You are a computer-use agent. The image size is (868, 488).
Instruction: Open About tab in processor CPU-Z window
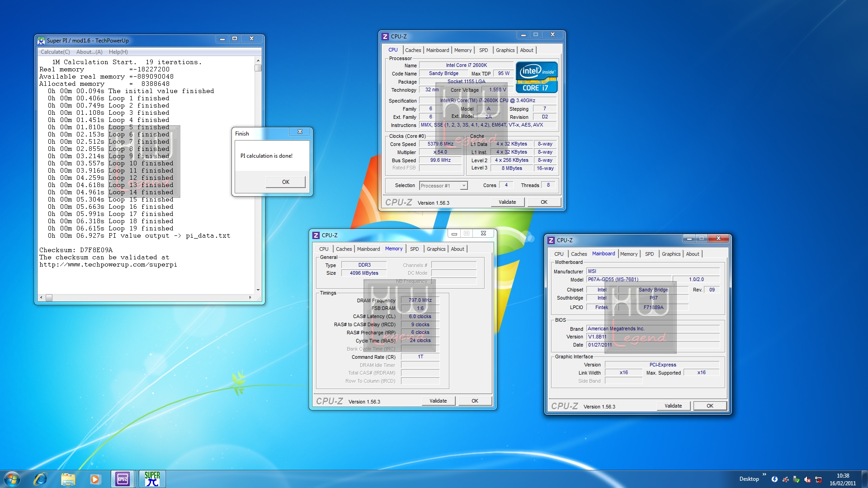click(527, 50)
